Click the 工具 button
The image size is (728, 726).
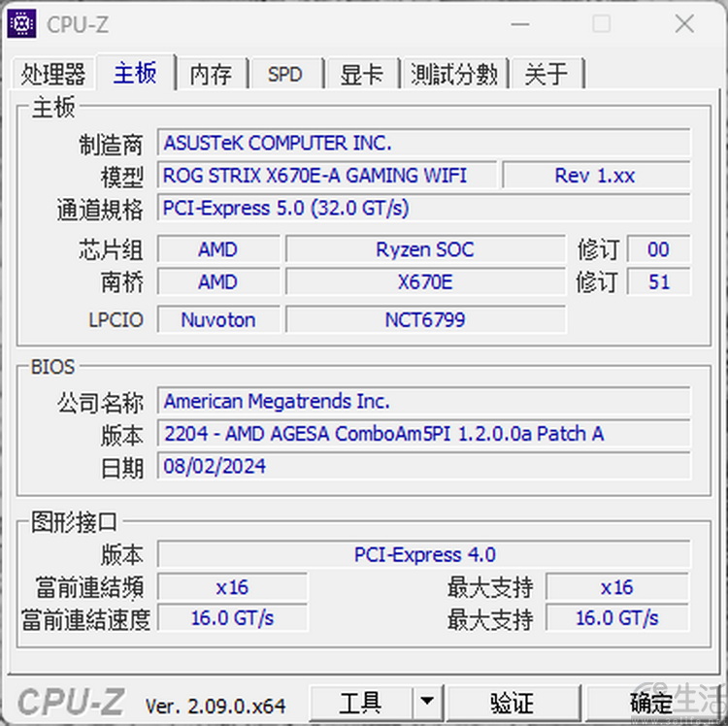pos(360,703)
